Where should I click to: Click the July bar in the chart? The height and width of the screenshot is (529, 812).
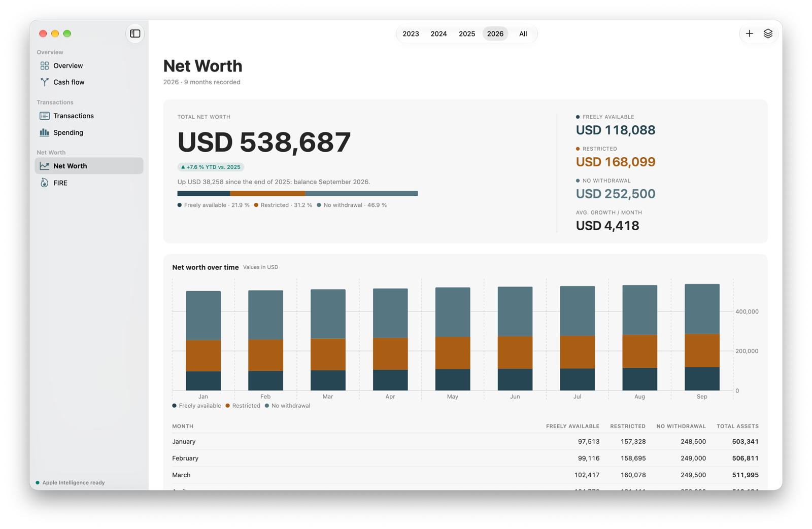(x=578, y=338)
